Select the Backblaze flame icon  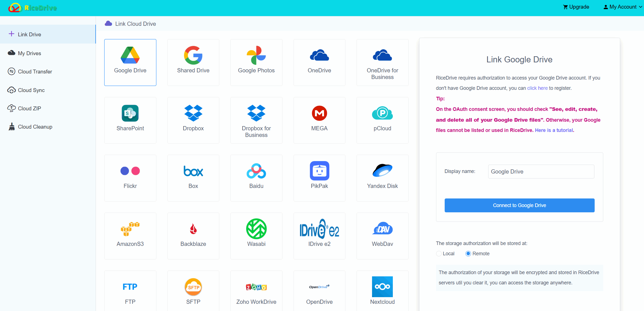point(193,229)
